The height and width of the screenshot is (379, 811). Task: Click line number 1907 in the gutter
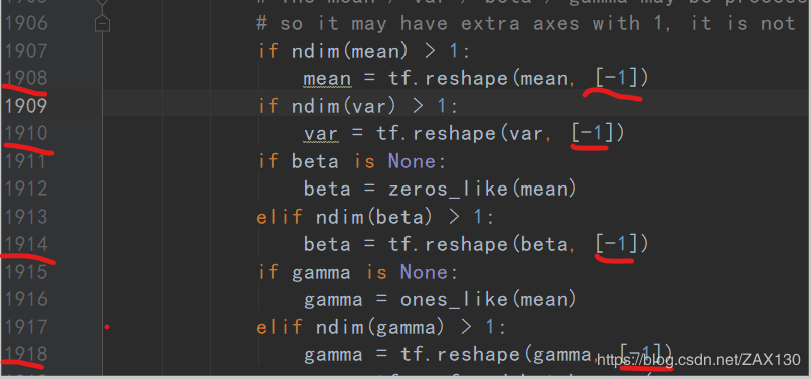click(x=26, y=51)
